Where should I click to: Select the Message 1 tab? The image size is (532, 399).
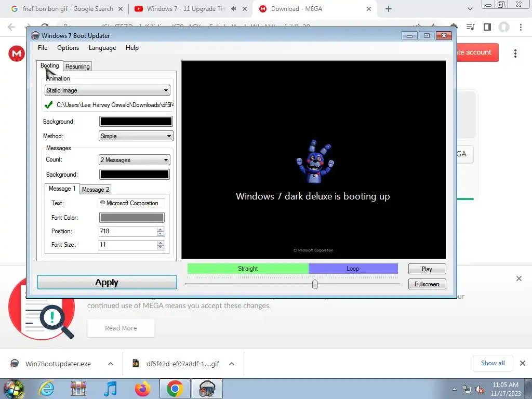(62, 189)
